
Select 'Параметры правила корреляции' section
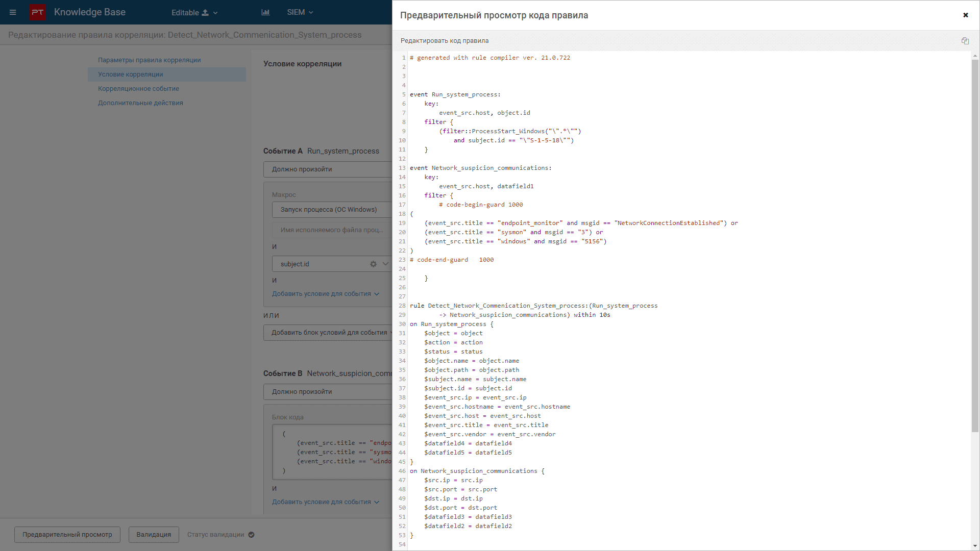149,60
